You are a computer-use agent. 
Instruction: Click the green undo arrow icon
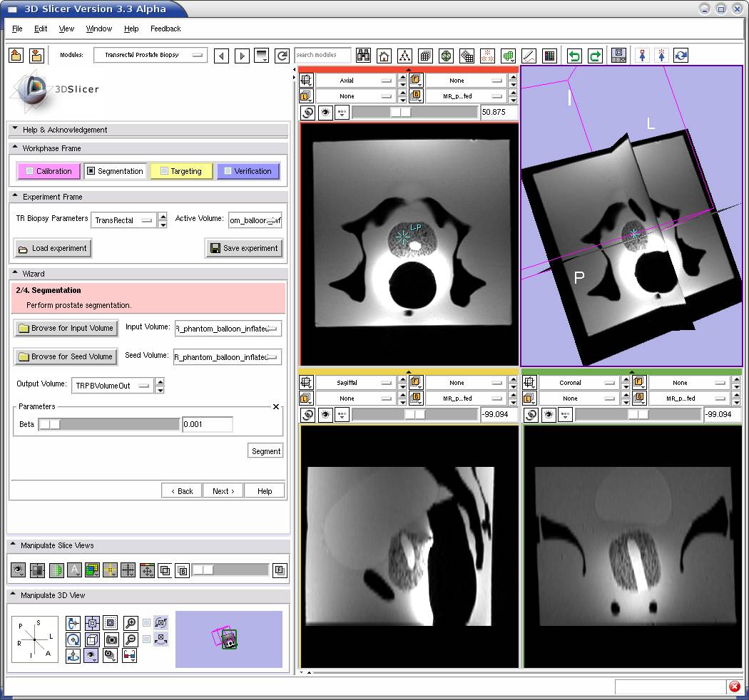pyautogui.click(x=574, y=56)
